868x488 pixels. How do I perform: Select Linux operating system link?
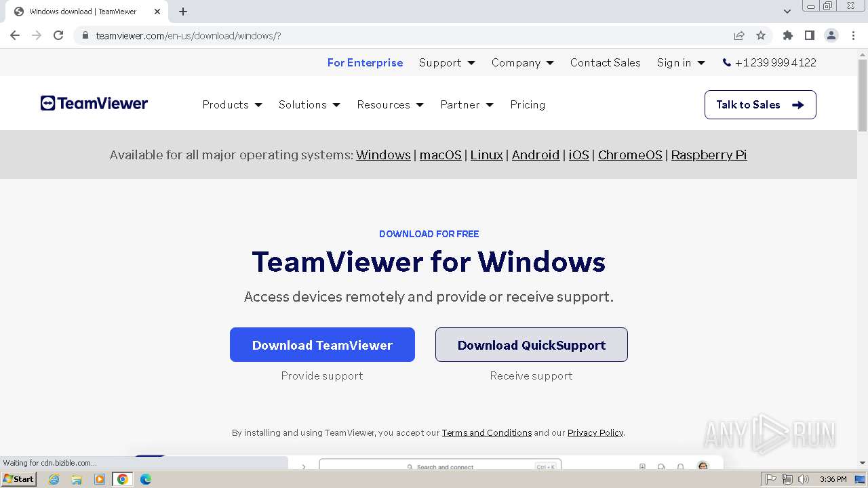487,155
